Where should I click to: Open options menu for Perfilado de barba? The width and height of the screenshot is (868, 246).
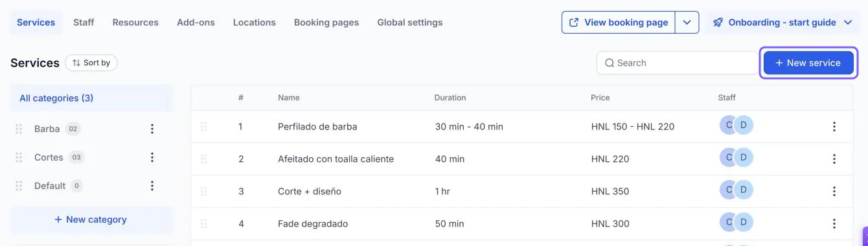tap(834, 126)
